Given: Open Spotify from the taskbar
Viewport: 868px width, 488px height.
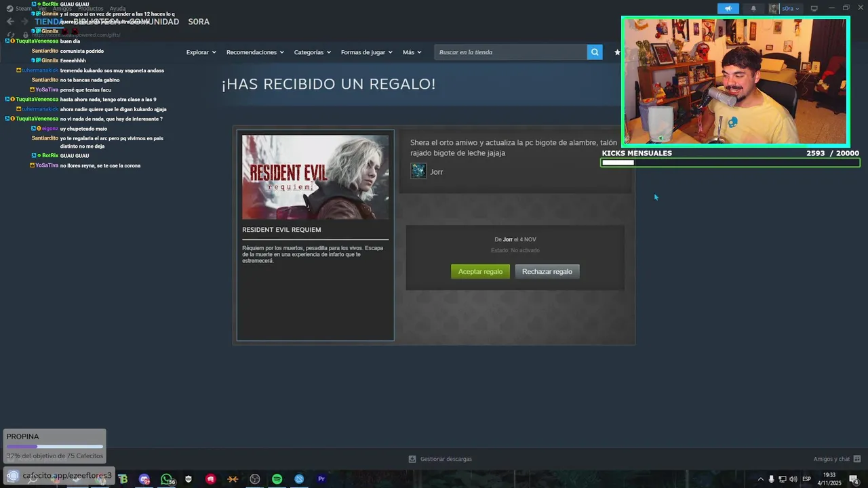Looking at the screenshot, I should coord(277,479).
